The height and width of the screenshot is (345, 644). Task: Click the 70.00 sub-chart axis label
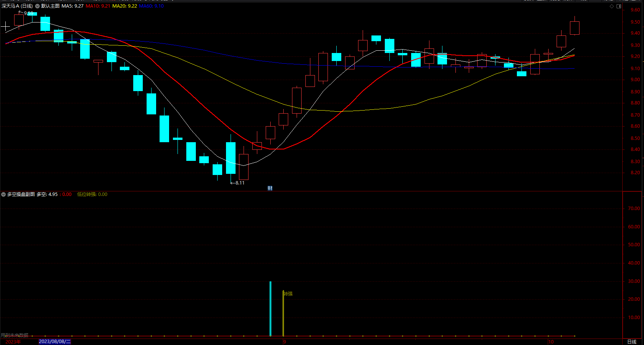pyautogui.click(x=634, y=209)
